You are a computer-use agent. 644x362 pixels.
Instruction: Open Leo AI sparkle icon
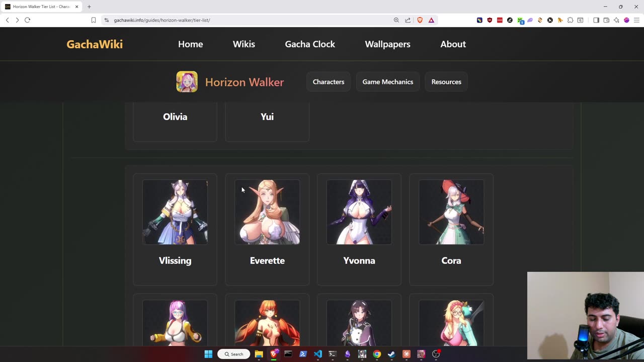616,20
